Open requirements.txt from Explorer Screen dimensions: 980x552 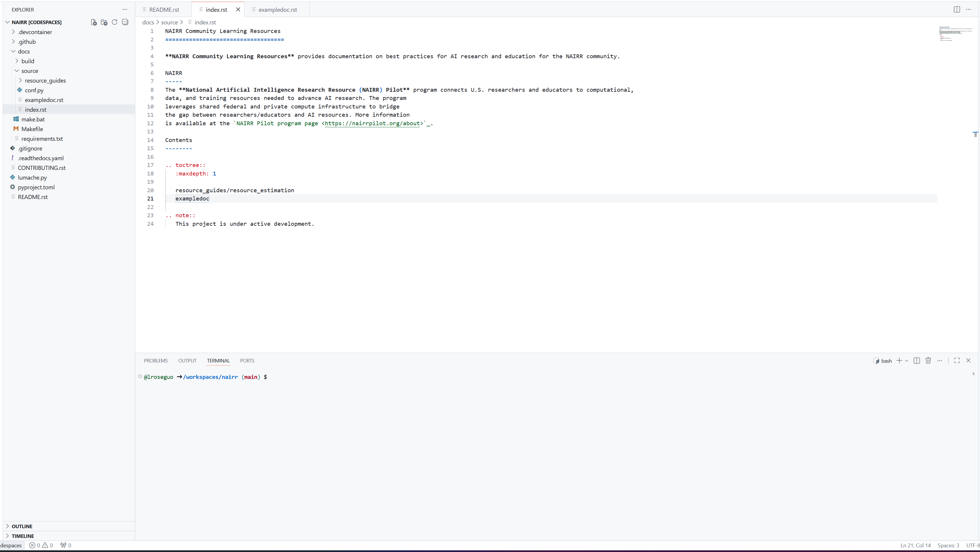pyautogui.click(x=42, y=138)
